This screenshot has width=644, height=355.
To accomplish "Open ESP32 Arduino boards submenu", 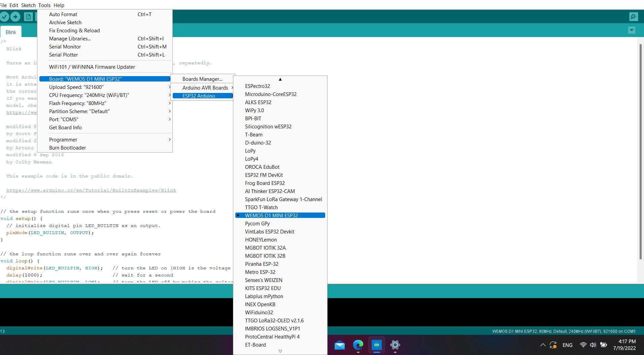I will pos(203,96).
